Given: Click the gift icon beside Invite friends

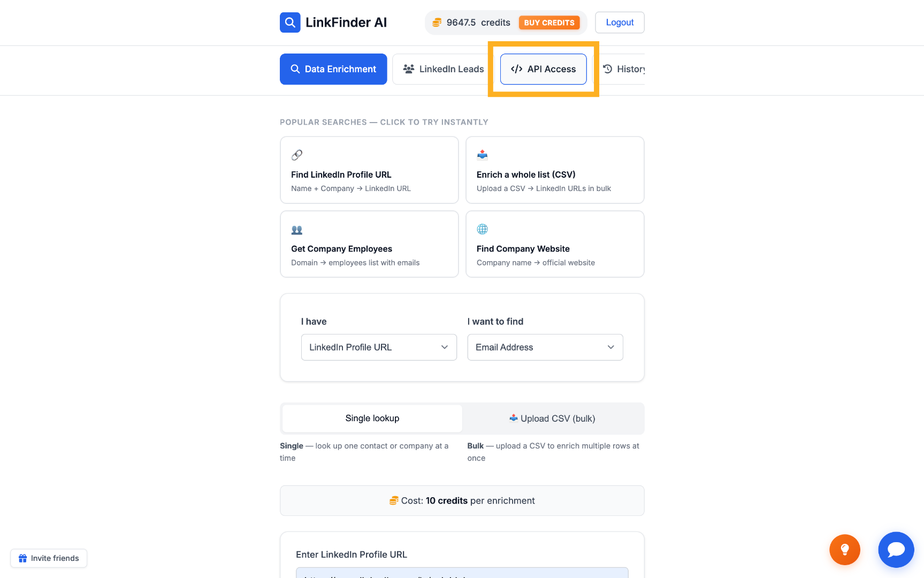Looking at the screenshot, I should point(23,558).
